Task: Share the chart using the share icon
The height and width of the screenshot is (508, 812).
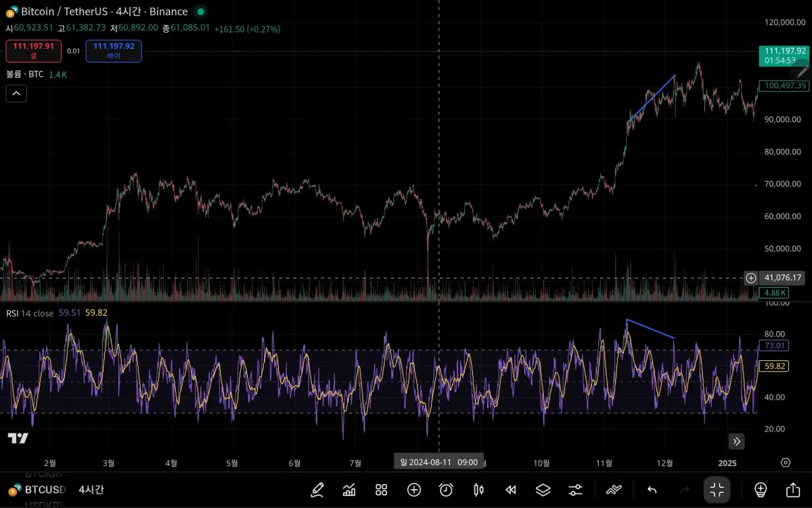Action: click(x=792, y=490)
